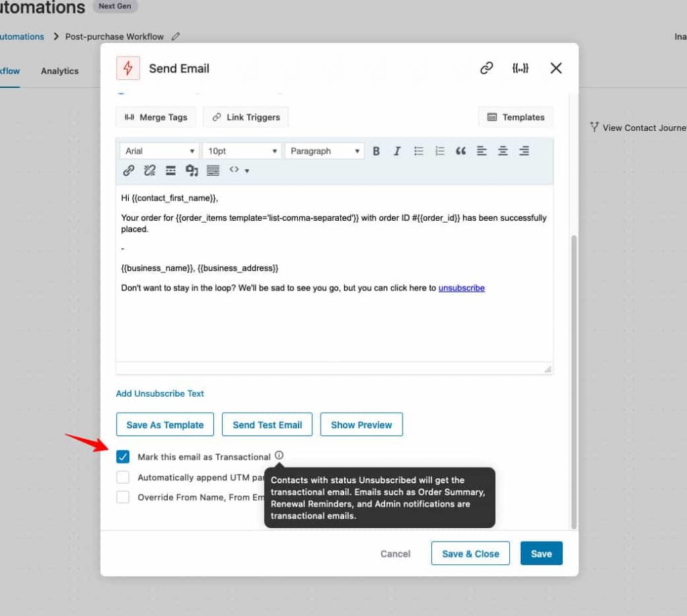The width and height of the screenshot is (687, 616).
Task: Open the 10pt font size dropdown
Action: [242, 151]
